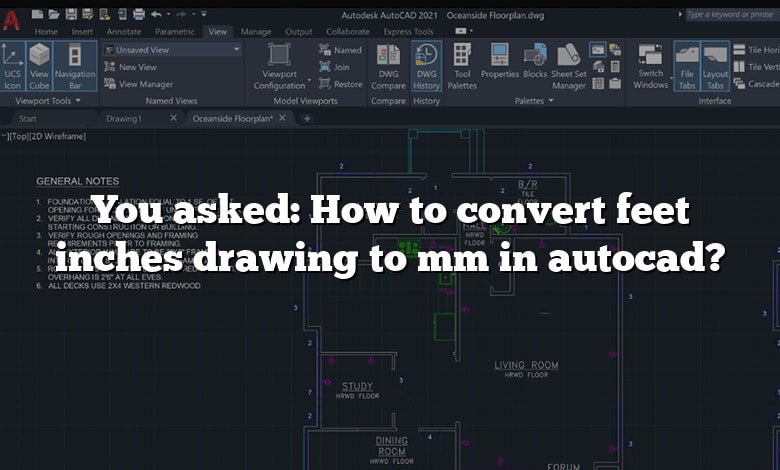
Task: Toggle the Layout Tabs display
Action: [x=715, y=66]
